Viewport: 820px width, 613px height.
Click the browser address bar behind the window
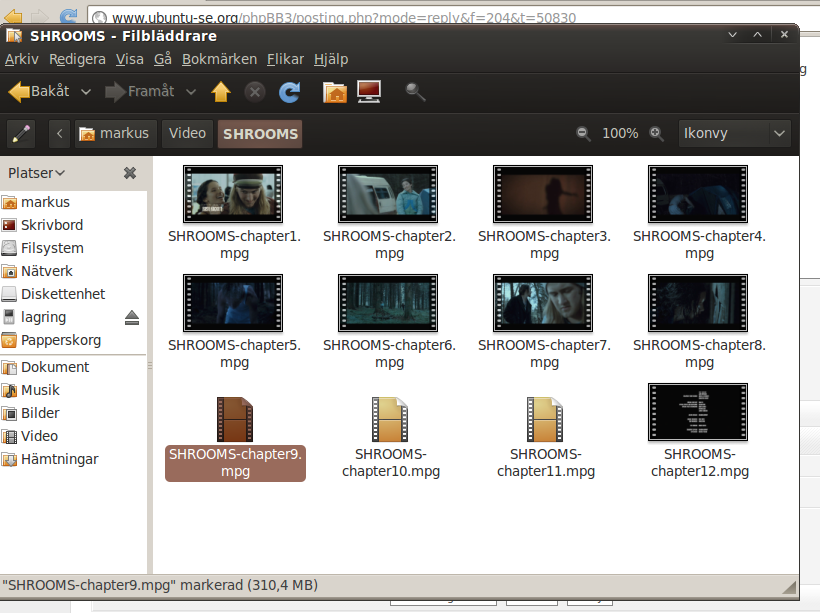[453, 17]
